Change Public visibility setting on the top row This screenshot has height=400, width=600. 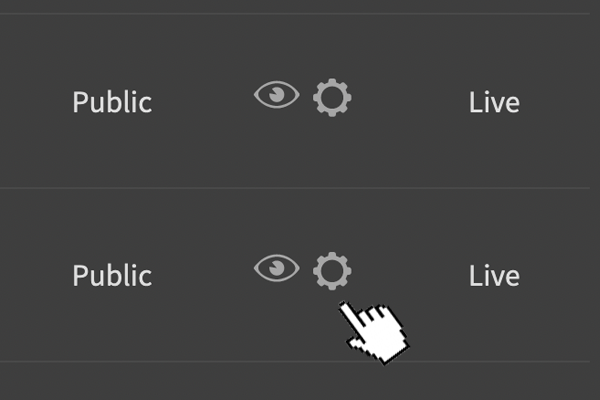click(x=112, y=102)
